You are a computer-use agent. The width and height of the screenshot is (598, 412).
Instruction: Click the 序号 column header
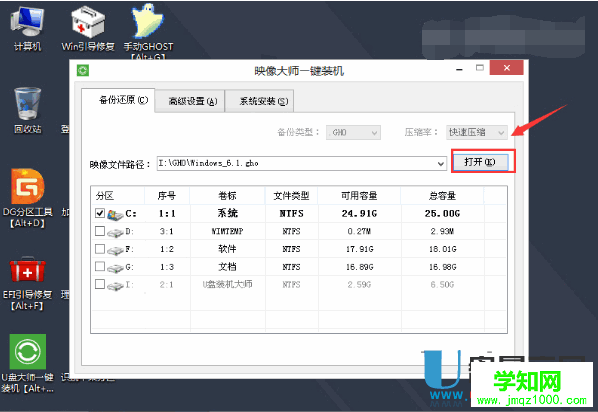[x=167, y=196]
